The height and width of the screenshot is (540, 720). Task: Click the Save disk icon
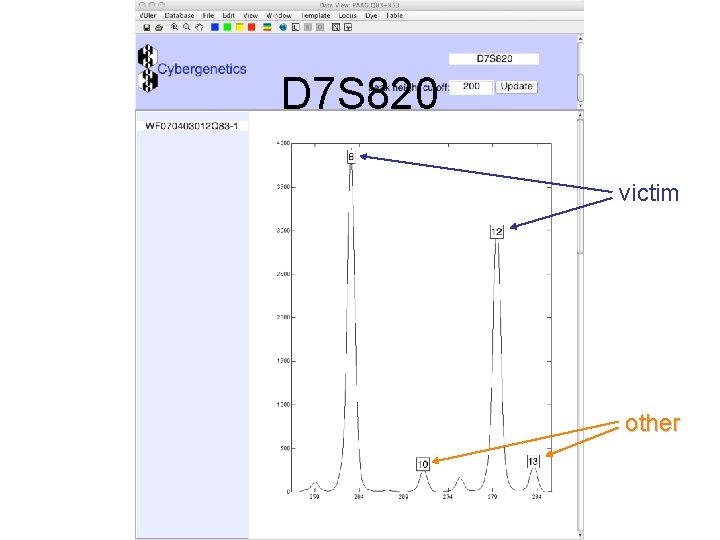tap(146, 28)
